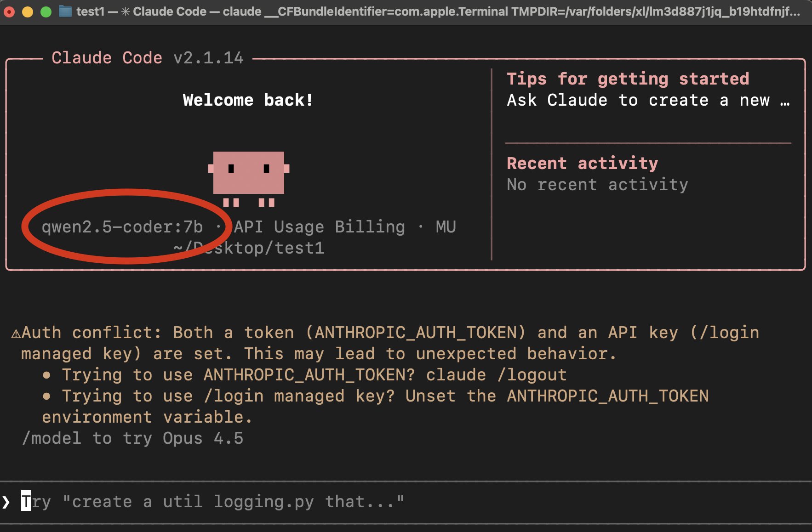Click the green fullscreen window button
The height and width of the screenshot is (532, 812).
pos(46,12)
